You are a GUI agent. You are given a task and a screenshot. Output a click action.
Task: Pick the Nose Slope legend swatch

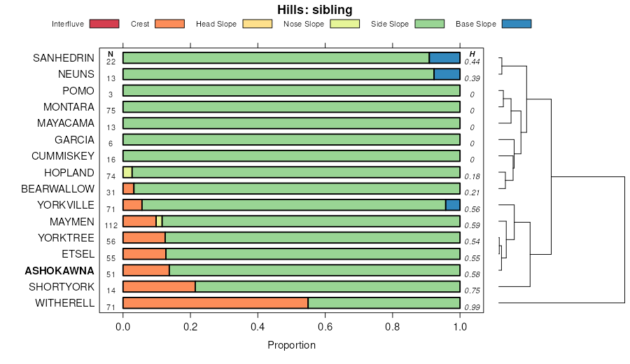344,24
